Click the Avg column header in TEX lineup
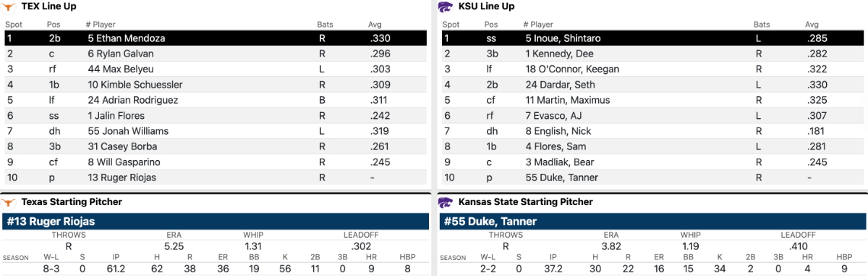Image resolution: width=868 pixels, height=276 pixels. click(x=374, y=25)
